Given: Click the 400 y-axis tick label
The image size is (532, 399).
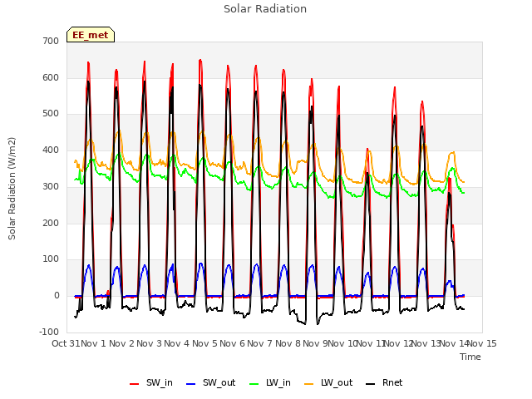Looking at the screenshot, I should [x=51, y=150].
